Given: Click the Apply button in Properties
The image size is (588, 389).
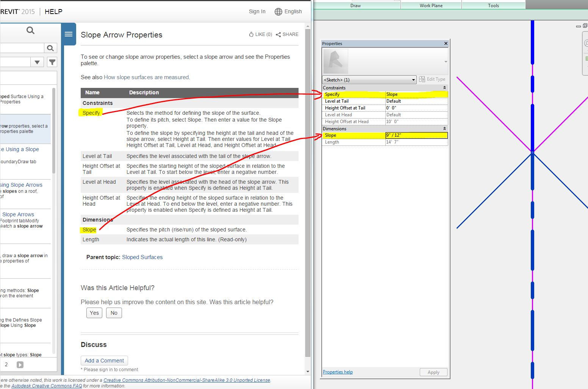Looking at the screenshot, I should (433, 372).
